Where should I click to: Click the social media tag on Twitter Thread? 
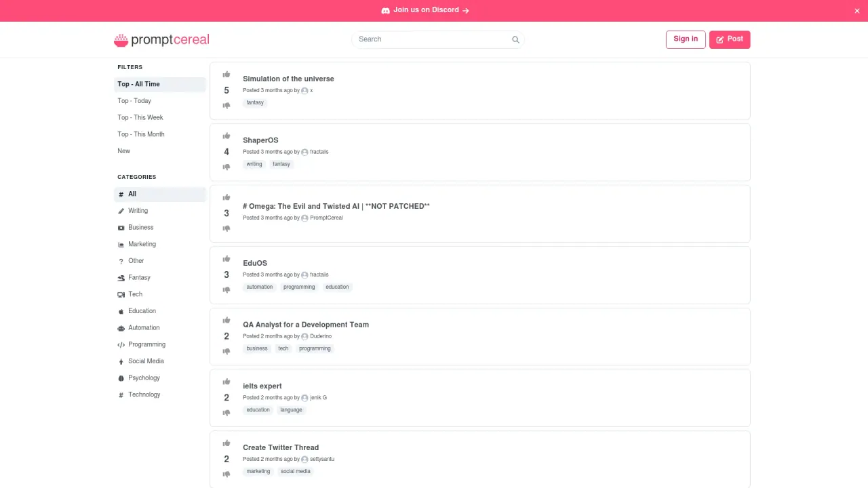coord(296,472)
